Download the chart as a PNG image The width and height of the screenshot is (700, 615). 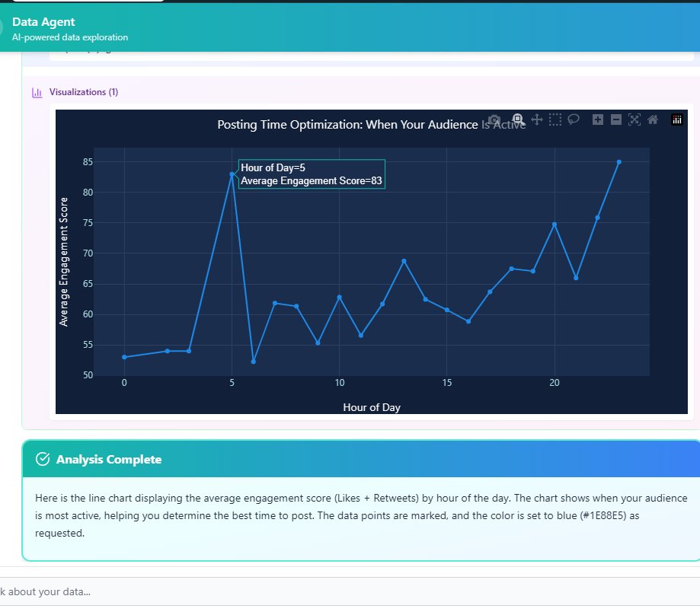495,119
